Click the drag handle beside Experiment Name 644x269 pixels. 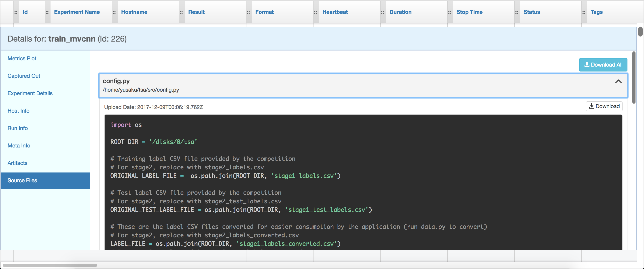(47, 12)
